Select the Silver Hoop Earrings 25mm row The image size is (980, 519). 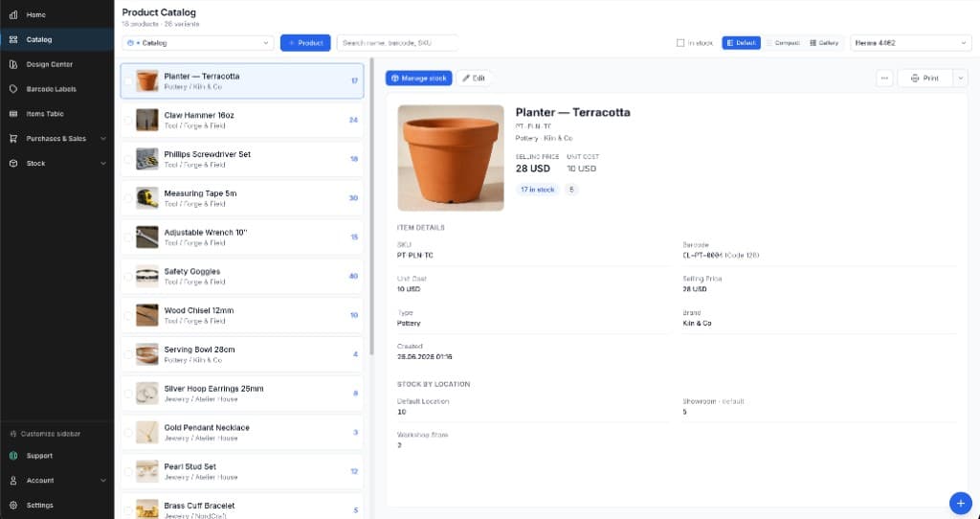(242, 394)
